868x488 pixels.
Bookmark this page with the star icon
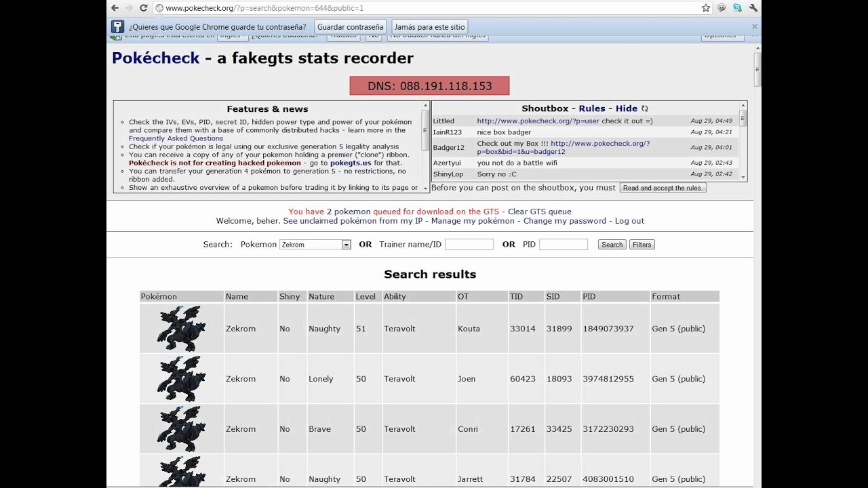[x=706, y=8]
